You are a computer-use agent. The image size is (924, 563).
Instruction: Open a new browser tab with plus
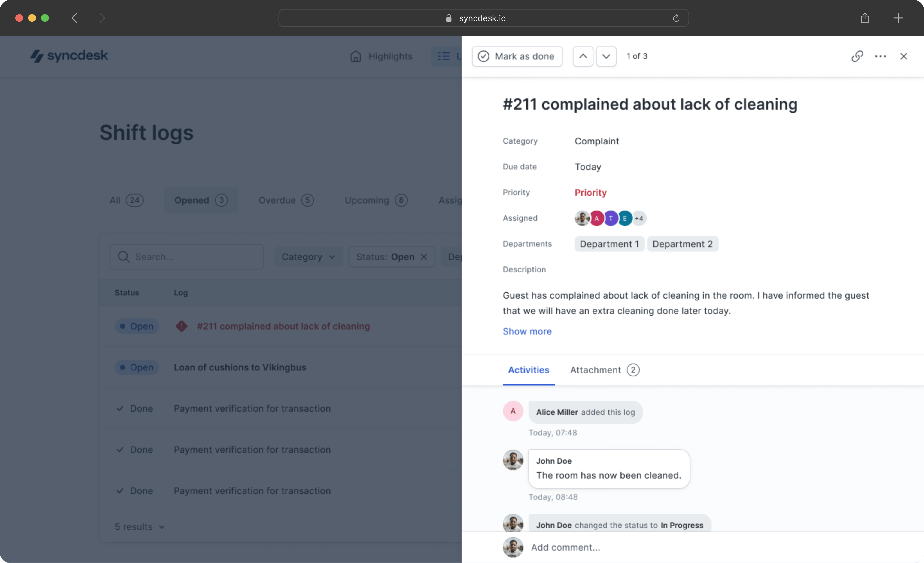898,18
